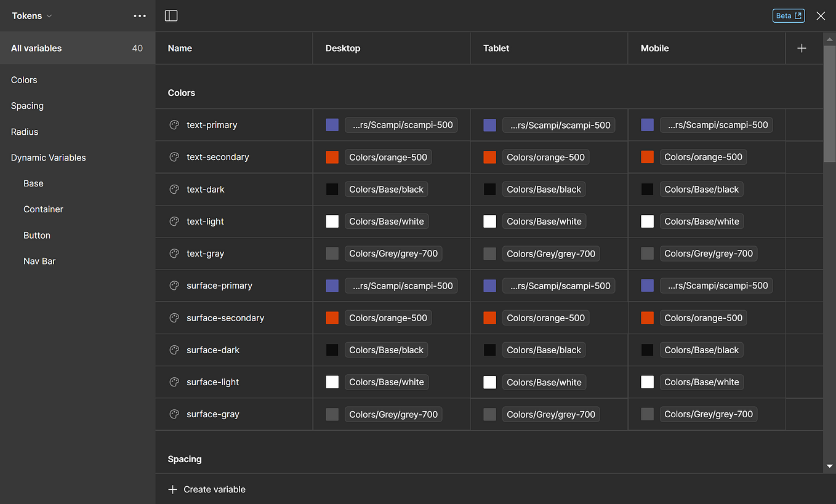The image size is (836, 504).
Task: Open the Nav Bar variable group
Action: click(39, 260)
